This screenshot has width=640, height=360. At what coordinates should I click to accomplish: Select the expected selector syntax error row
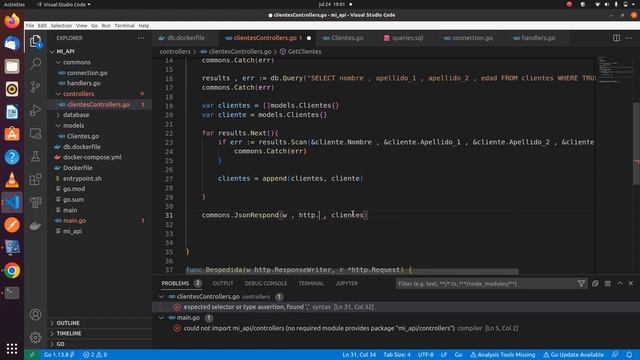(396, 307)
